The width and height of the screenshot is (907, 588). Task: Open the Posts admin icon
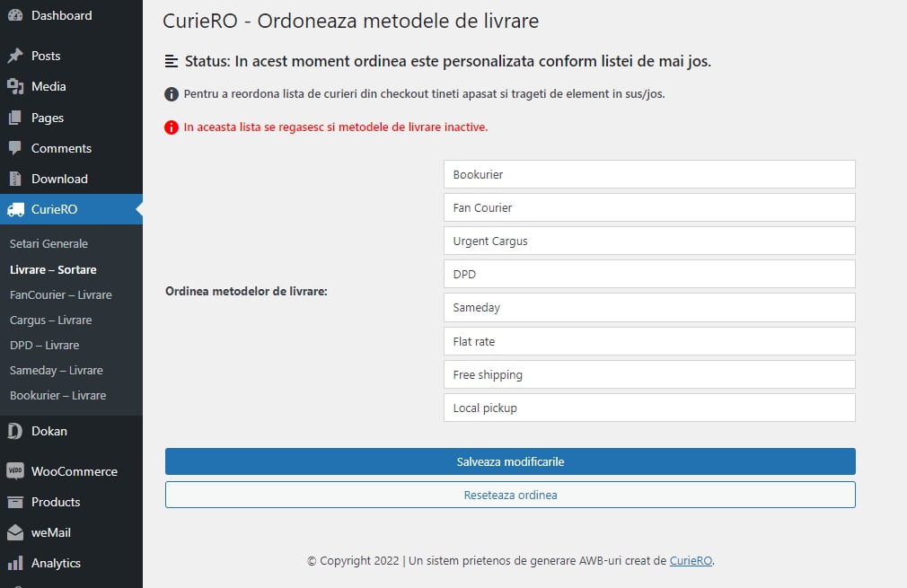[16, 56]
